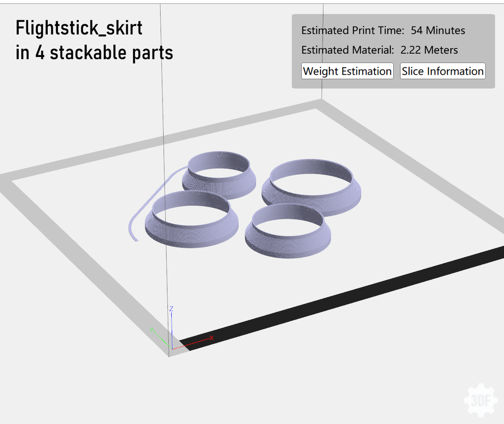Click the axis gizmo origin point
The image size is (504, 424).
[x=171, y=348]
